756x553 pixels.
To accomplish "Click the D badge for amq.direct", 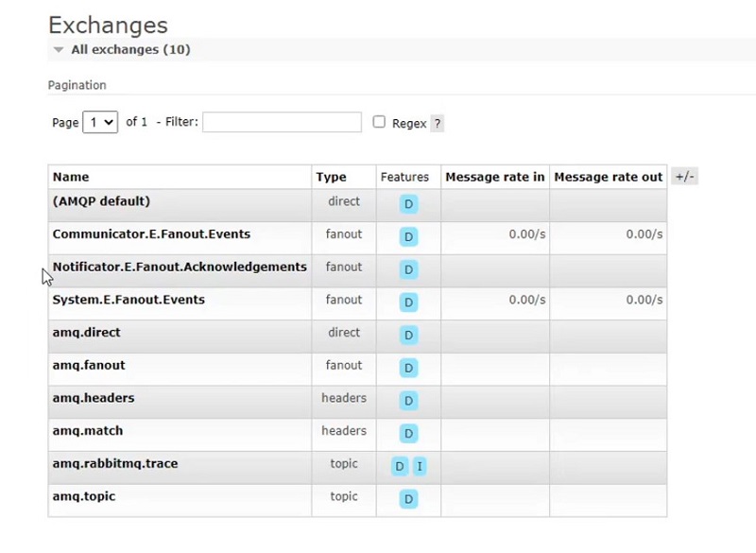I will point(408,335).
